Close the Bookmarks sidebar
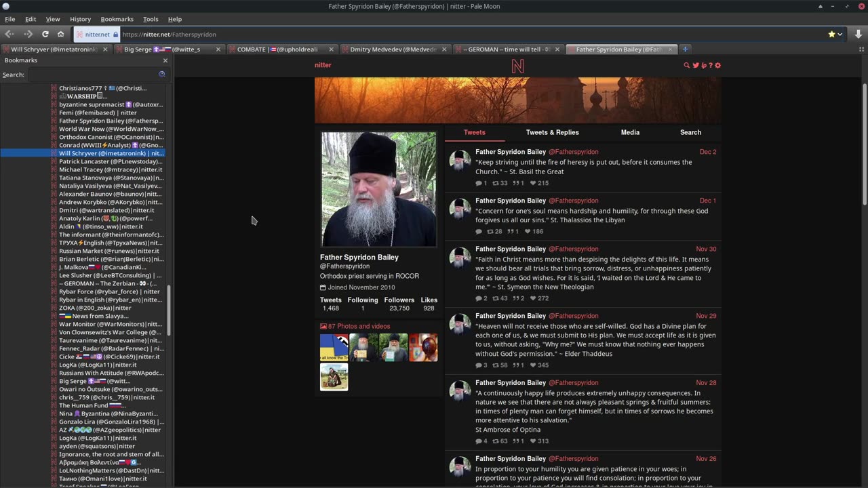 165,60
